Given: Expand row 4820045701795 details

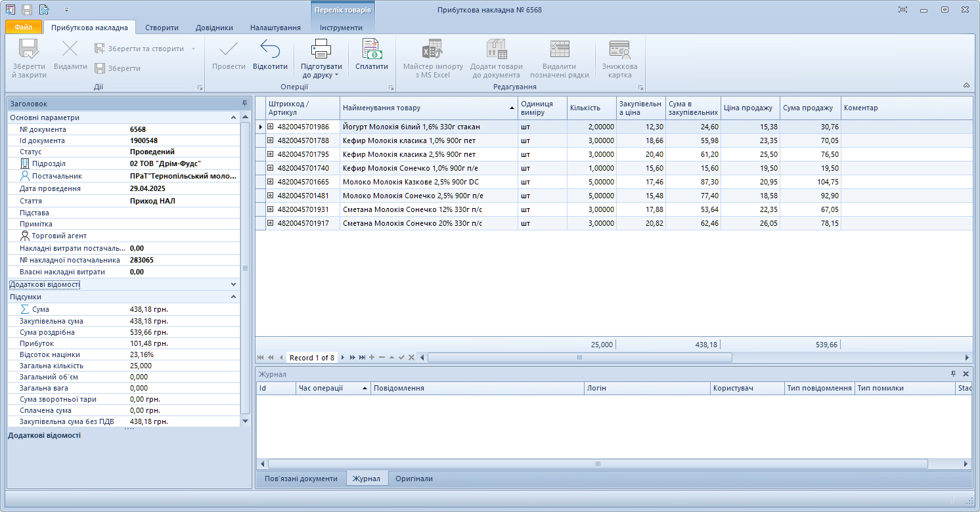Looking at the screenshot, I should coord(270,154).
